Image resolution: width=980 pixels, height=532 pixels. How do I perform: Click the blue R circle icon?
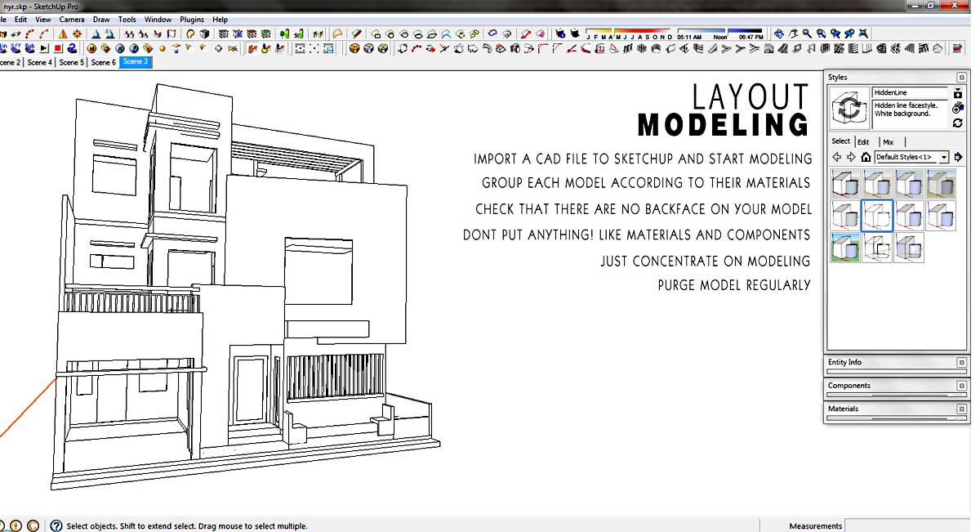(119, 48)
